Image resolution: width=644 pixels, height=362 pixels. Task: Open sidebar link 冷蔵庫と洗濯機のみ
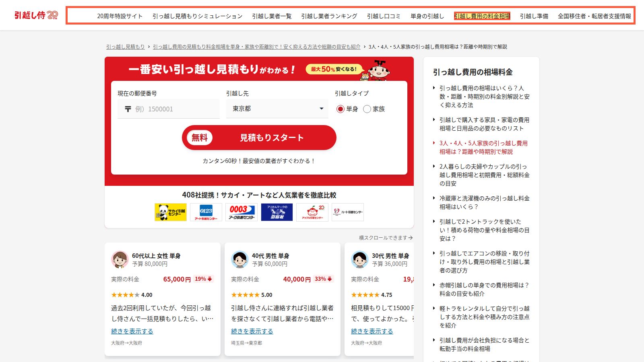[x=484, y=202]
